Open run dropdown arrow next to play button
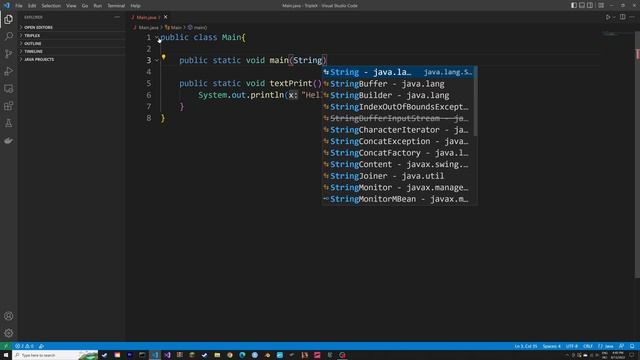Image resolution: width=640 pixels, height=360 pixels. coord(614,17)
